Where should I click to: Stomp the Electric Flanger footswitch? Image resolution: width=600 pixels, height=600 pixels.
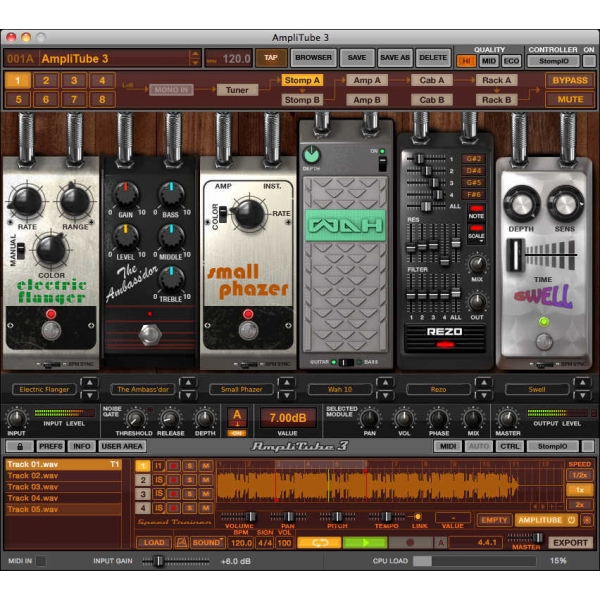point(51,331)
